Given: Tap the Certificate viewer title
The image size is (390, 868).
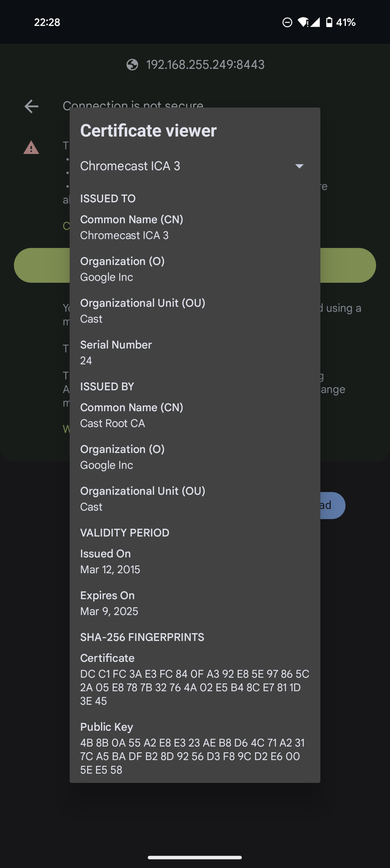Looking at the screenshot, I should tap(149, 131).
